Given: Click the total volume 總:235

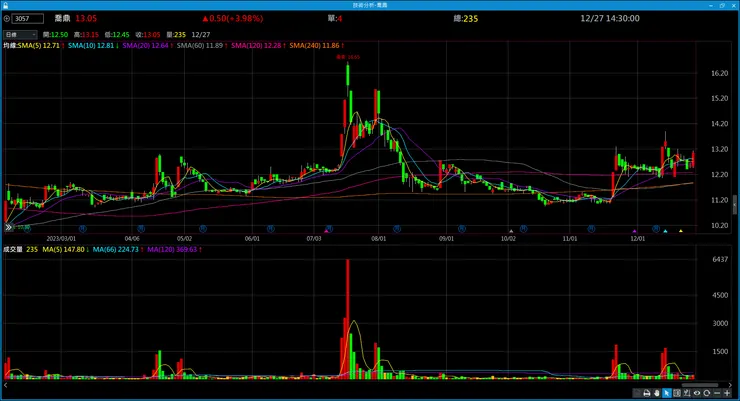Looking at the screenshot, I should 466,19.
